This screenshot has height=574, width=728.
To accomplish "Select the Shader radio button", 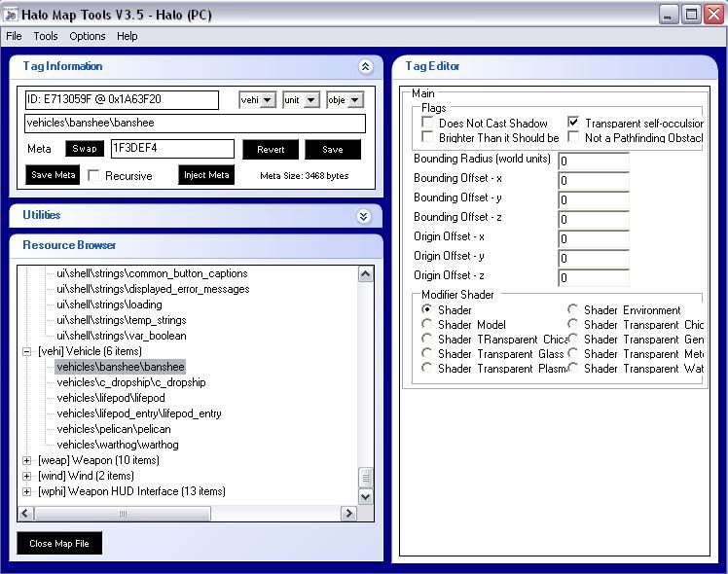I will [x=426, y=309].
